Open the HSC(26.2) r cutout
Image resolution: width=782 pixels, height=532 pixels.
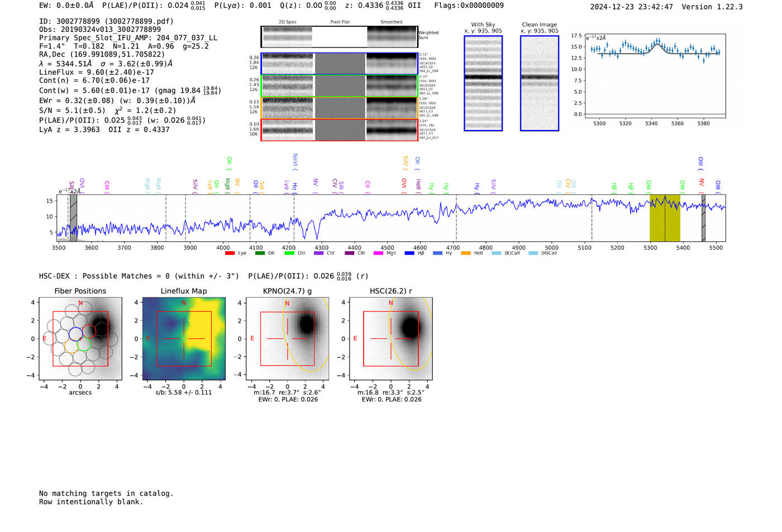391,339
